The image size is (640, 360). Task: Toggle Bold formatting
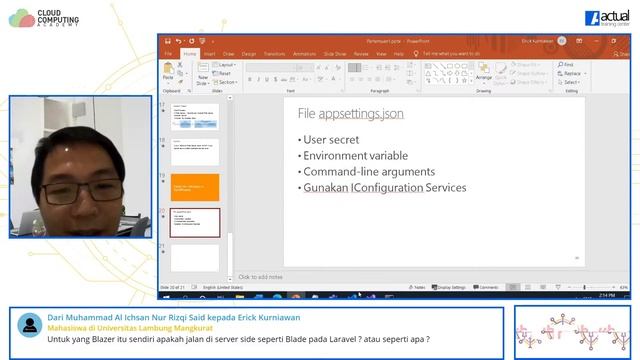pos(249,79)
